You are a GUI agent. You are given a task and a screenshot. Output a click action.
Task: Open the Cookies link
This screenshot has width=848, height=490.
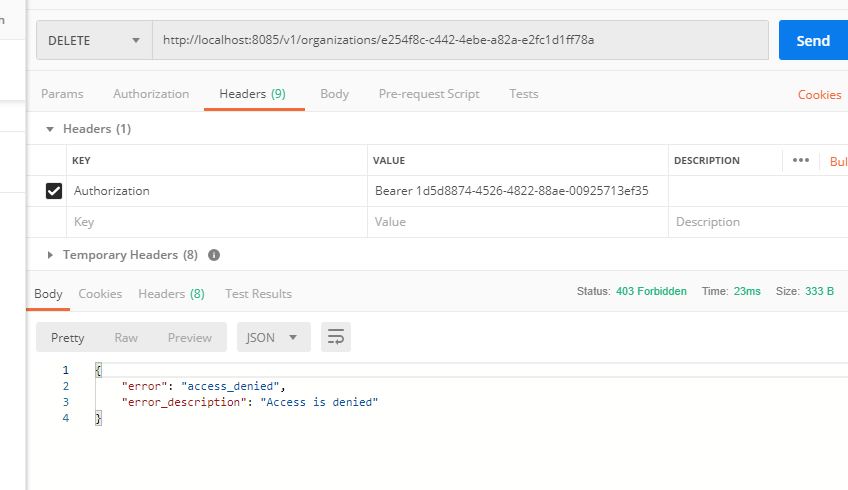pyautogui.click(x=819, y=95)
